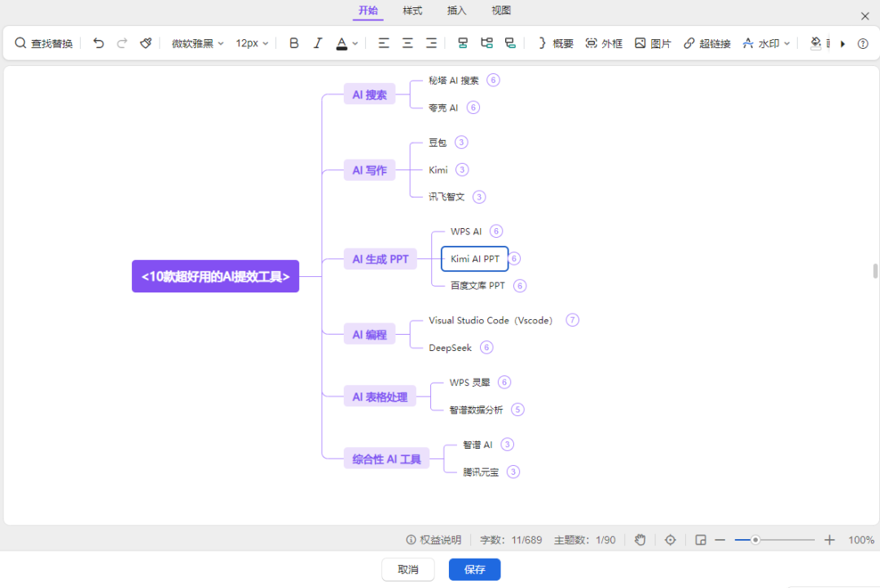Switch to the 样式 tab
Screen dimensions: 880x588
(x=411, y=11)
